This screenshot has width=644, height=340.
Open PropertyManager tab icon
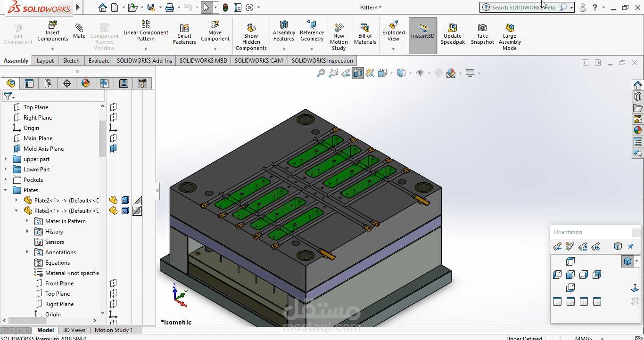29,83
